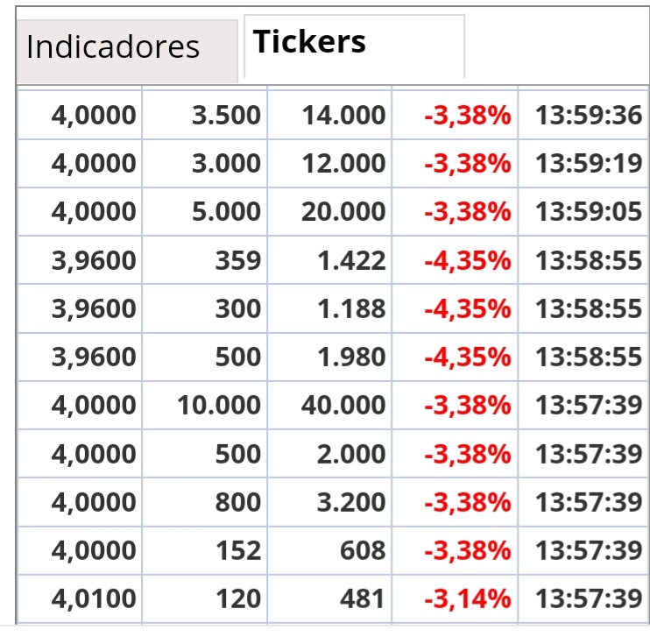Select the 4,0100 price cell

[80, 598]
